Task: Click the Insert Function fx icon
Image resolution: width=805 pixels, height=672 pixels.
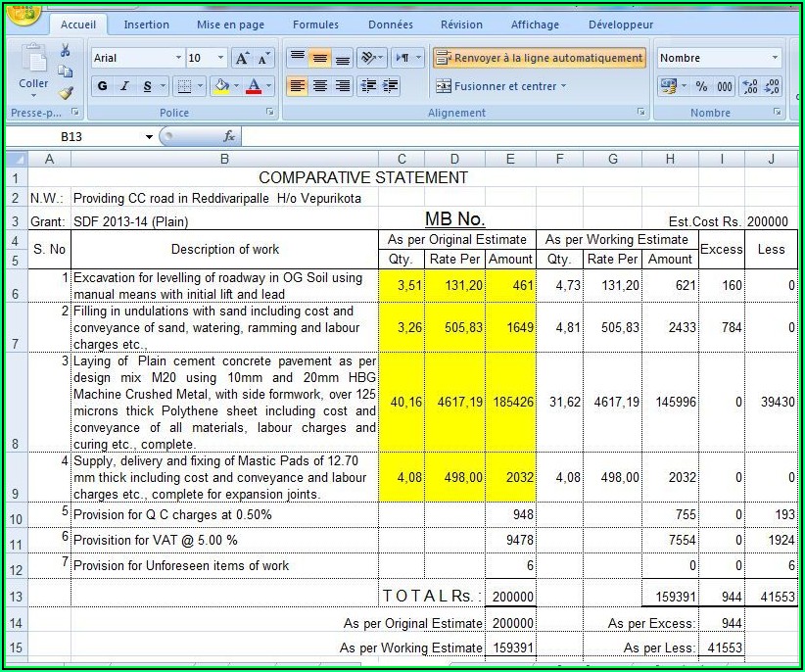Action: pyautogui.click(x=228, y=136)
